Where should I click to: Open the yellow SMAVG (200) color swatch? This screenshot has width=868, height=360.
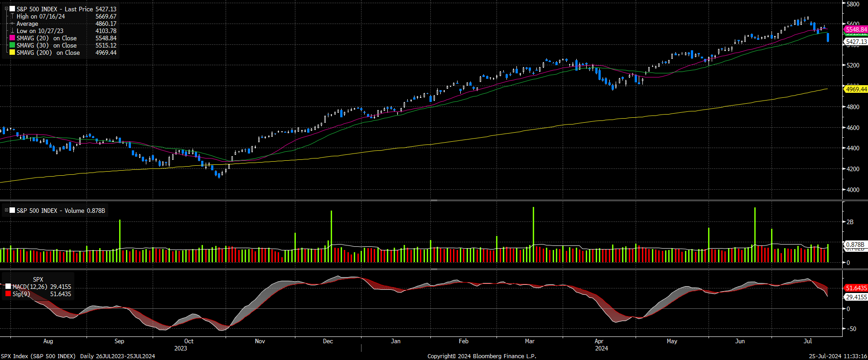pos(12,53)
